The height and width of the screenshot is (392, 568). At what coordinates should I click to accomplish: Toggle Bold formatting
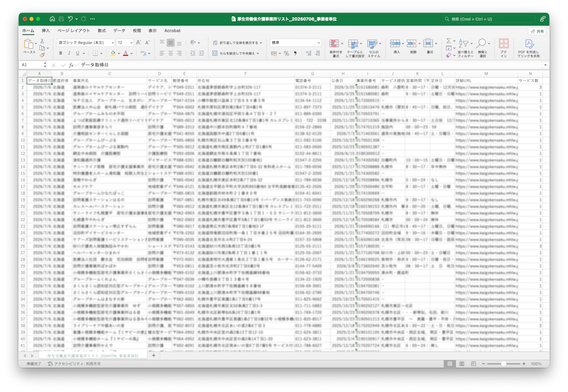point(61,53)
